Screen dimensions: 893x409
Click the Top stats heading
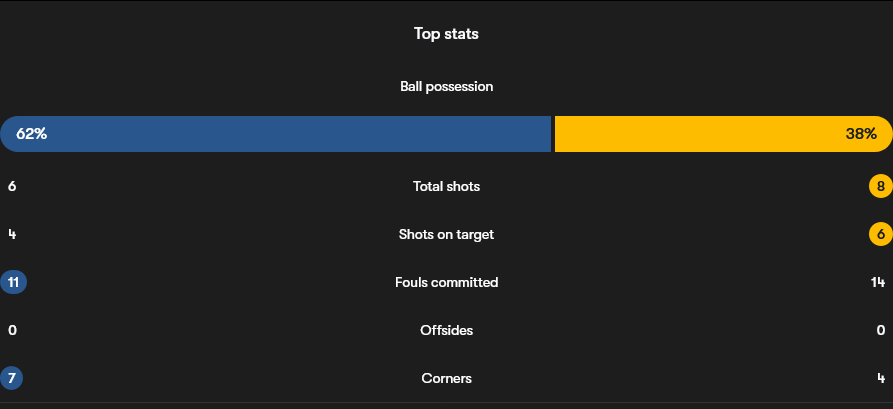click(446, 34)
